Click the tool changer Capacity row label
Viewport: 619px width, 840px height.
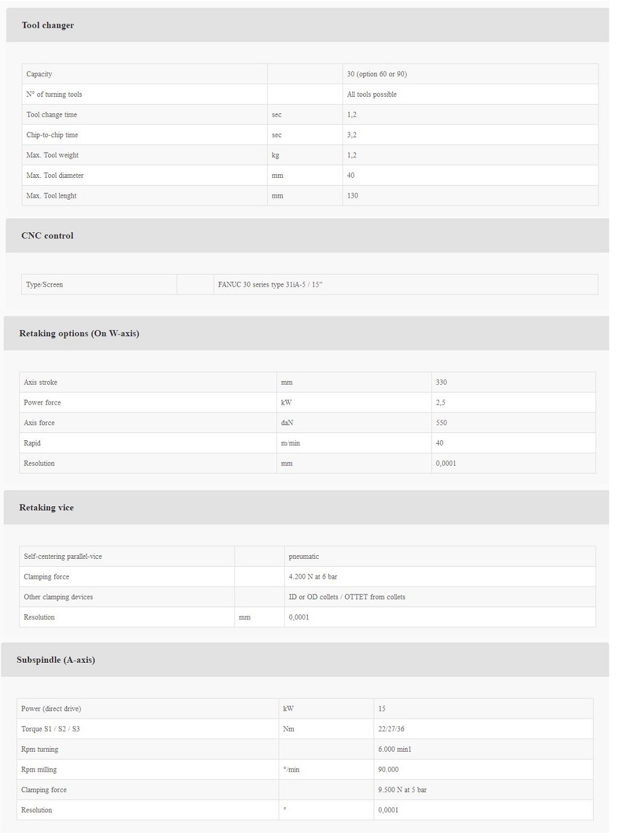click(x=39, y=74)
